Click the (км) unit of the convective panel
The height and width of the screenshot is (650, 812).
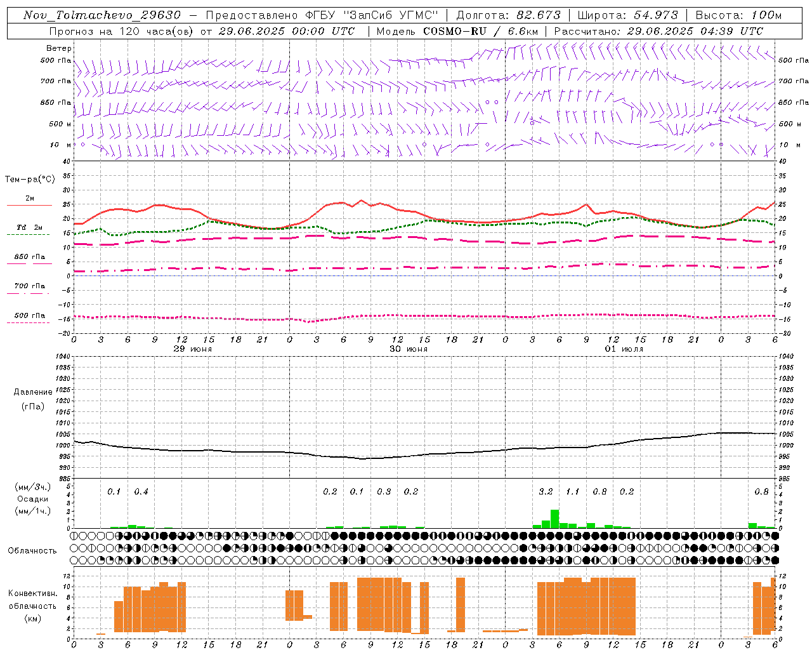[32, 618]
